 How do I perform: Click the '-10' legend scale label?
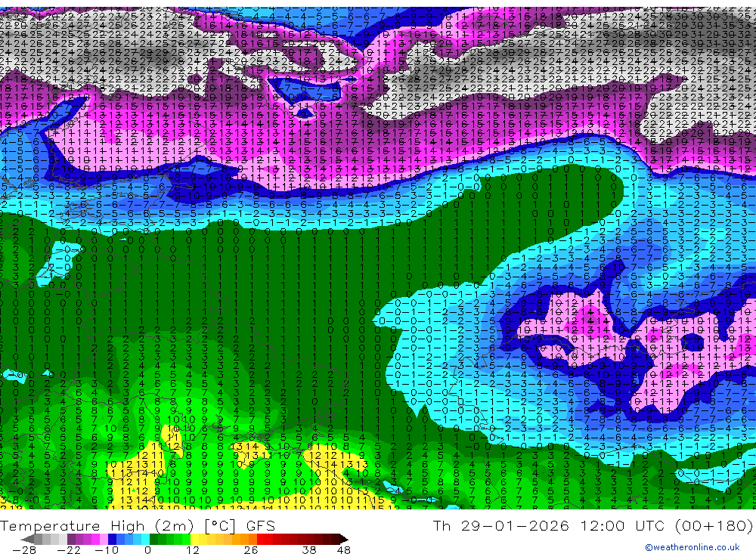pyautogui.click(x=107, y=550)
